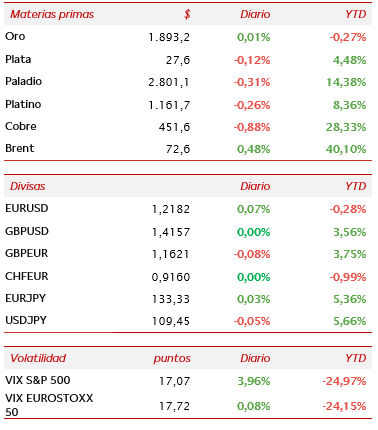378x430 pixels.
Task: Select the GBPEUR daily change -0,08%
Action: tap(252, 254)
